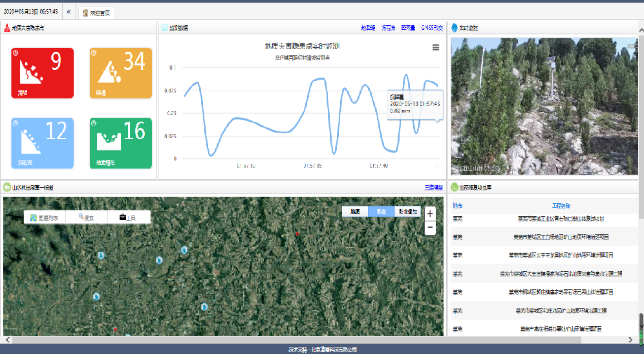Click the page vertical scrollbar up arrow
644x354 pixels.
tap(641, 30)
